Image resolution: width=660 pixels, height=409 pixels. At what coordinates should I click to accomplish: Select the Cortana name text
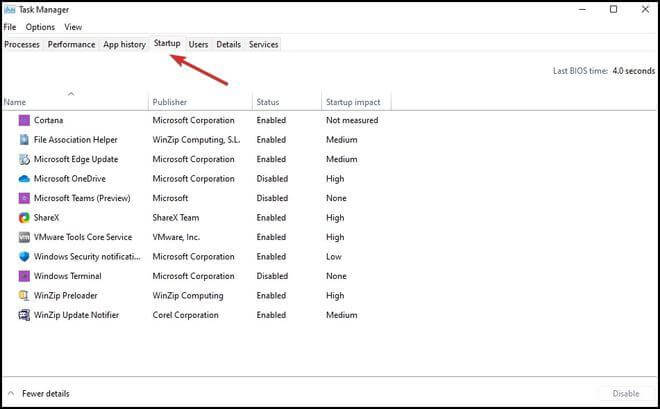48,120
